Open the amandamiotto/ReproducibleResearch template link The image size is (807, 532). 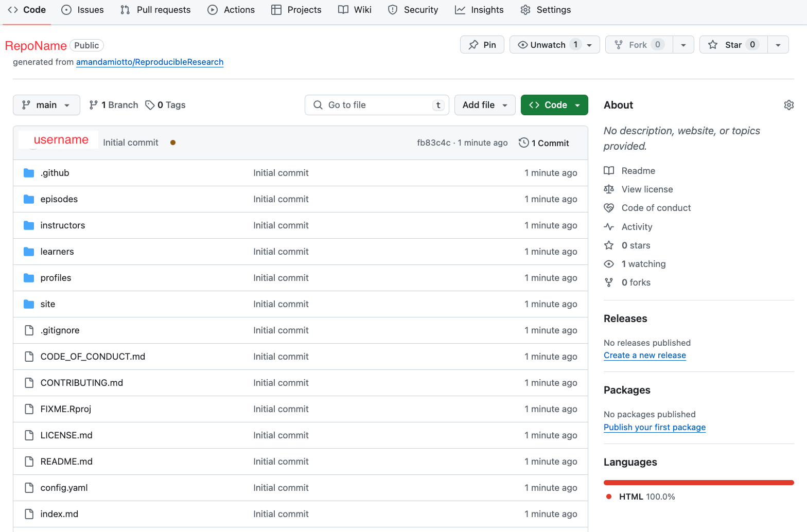pyautogui.click(x=149, y=62)
